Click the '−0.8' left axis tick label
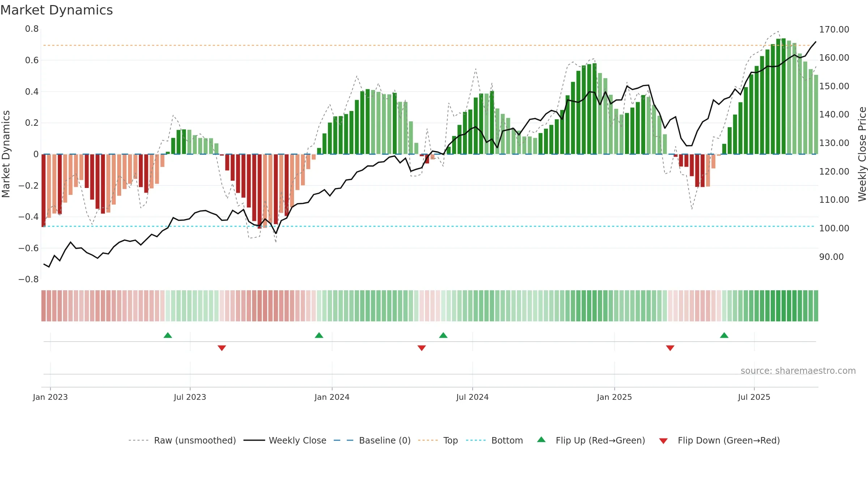Image resolution: width=868 pixels, height=488 pixels. (29, 279)
